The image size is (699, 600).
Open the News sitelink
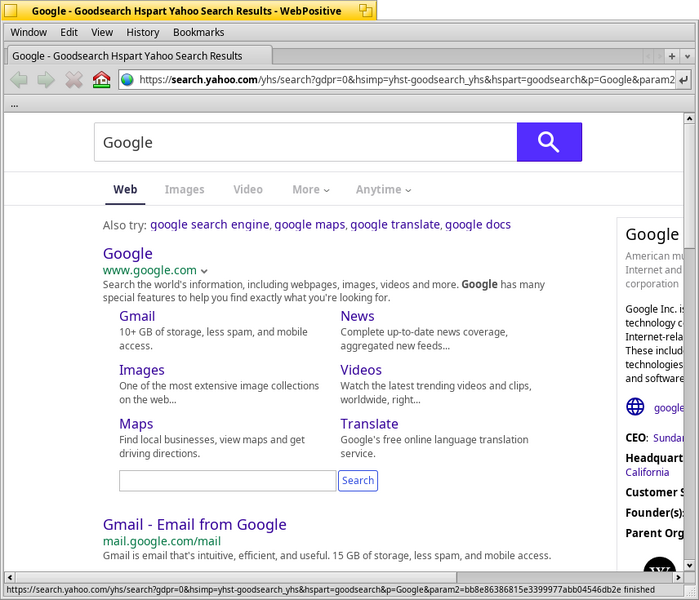358,316
